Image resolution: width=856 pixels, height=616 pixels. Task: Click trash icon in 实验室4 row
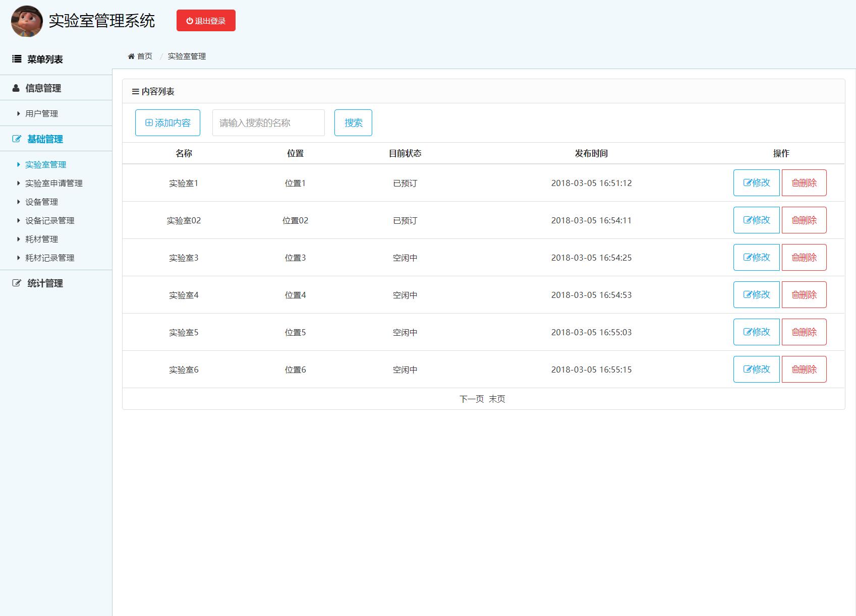tap(795, 295)
